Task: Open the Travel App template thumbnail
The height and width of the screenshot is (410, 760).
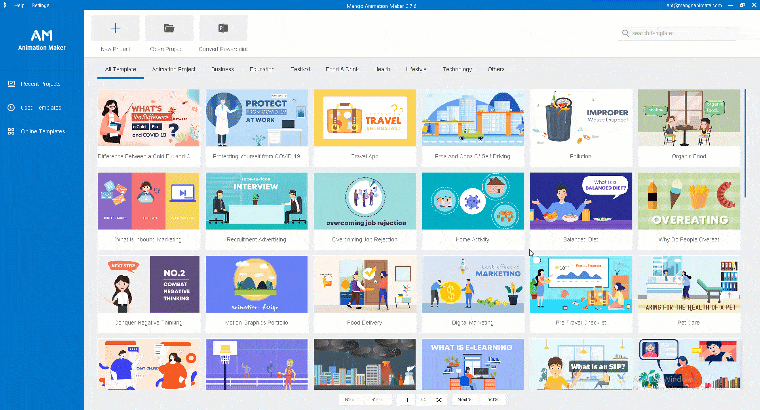Action: pyautogui.click(x=364, y=118)
